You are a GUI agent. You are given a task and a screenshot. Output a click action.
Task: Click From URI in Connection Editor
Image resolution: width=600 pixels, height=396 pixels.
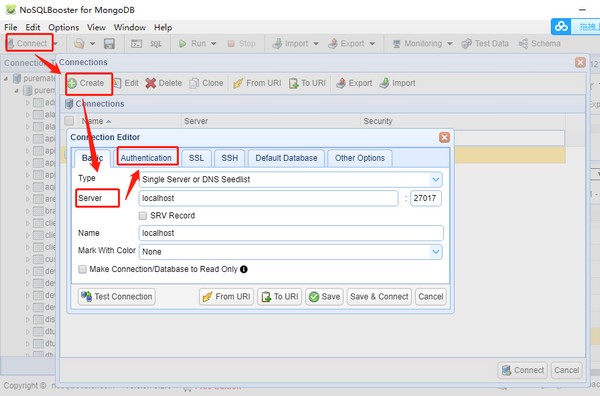(x=226, y=297)
